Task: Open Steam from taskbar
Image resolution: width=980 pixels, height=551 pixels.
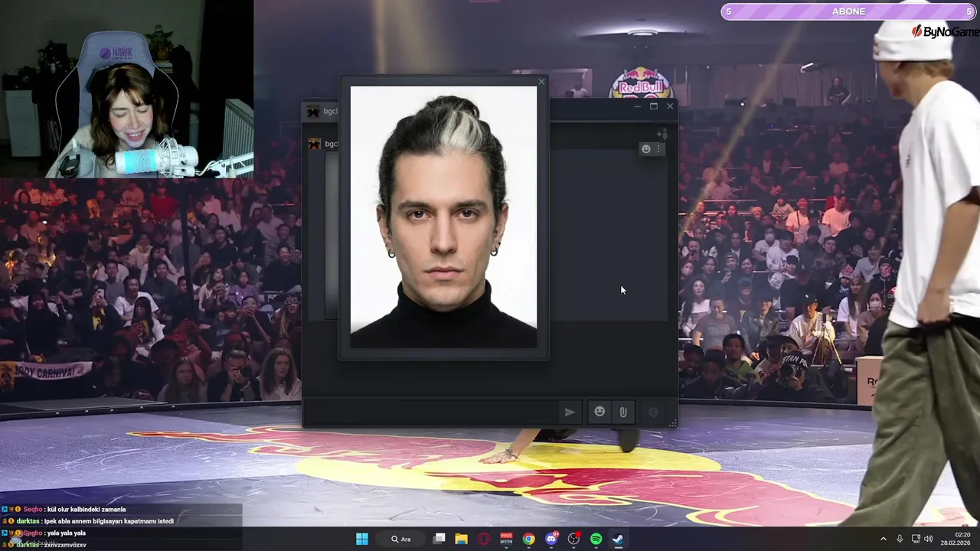Action: pos(618,539)
